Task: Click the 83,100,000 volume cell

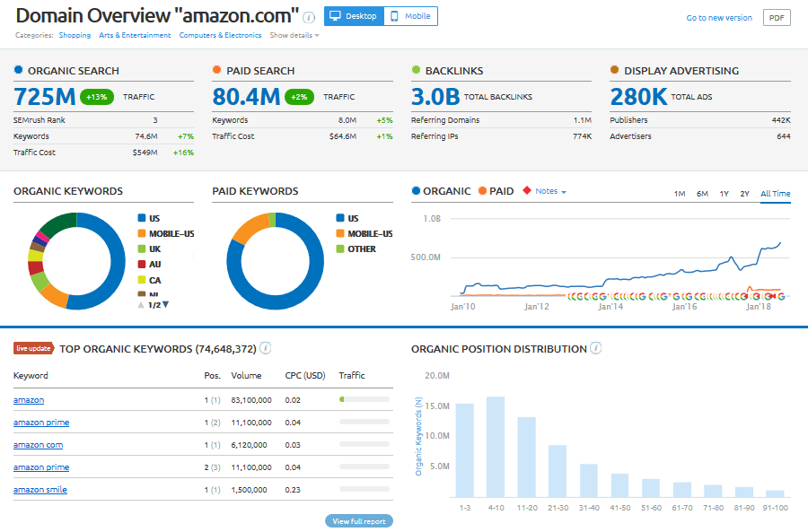Action: coord(251,400)
